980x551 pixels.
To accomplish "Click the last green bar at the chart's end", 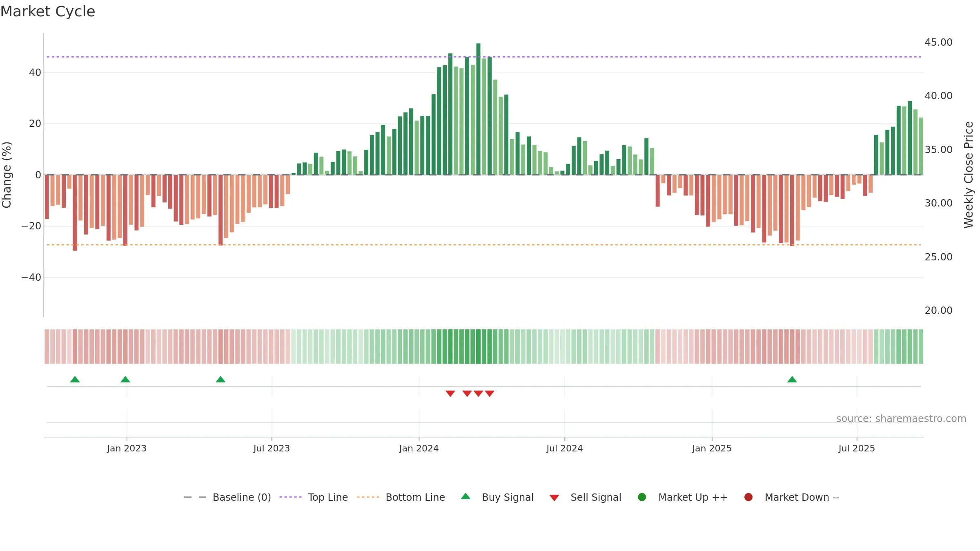I will coord(921,146).
